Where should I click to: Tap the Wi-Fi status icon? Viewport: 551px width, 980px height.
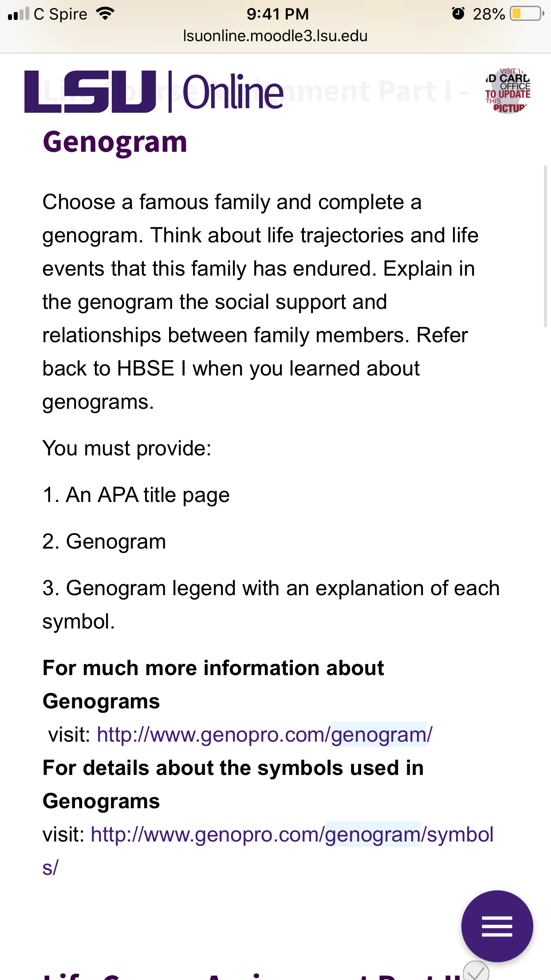click(x=105, y=14)
